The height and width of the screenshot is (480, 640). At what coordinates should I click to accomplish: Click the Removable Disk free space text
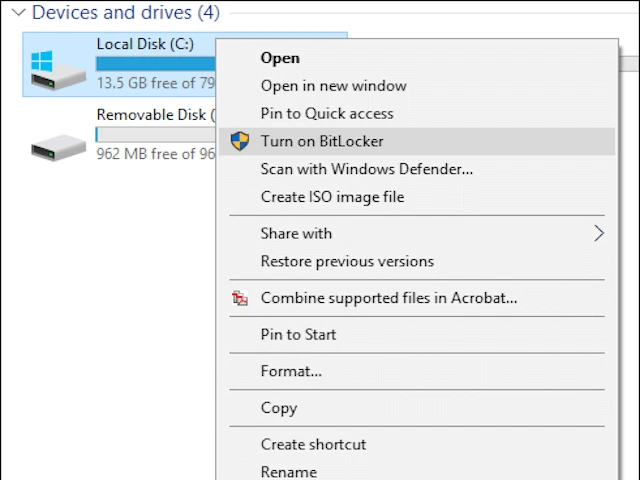pos(155,154)
